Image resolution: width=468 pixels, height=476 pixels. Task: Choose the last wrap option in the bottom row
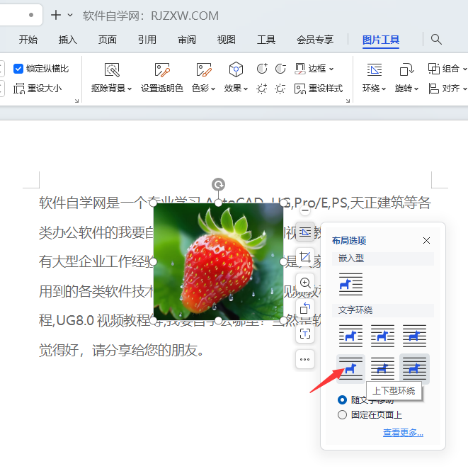pyautogui.click(x=414, y=368)
